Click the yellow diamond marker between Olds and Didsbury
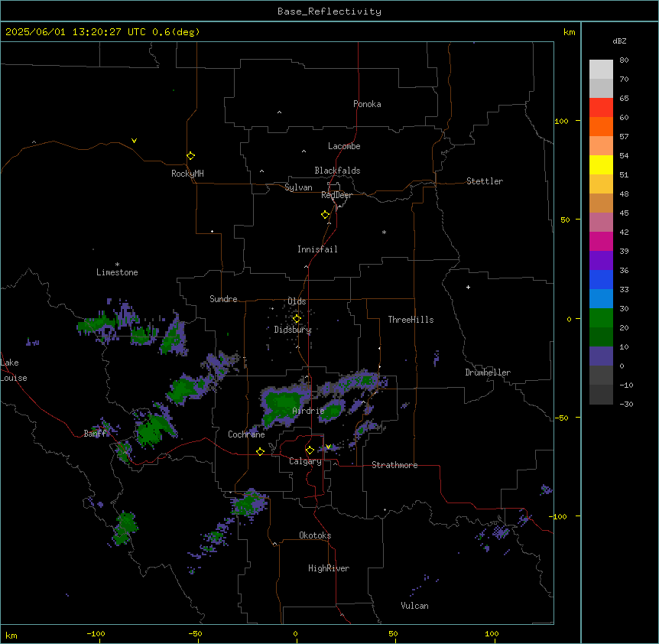Image resolution: width=659 pixels, height=644 pixels. pyautogui.click(x=297, y=318)
